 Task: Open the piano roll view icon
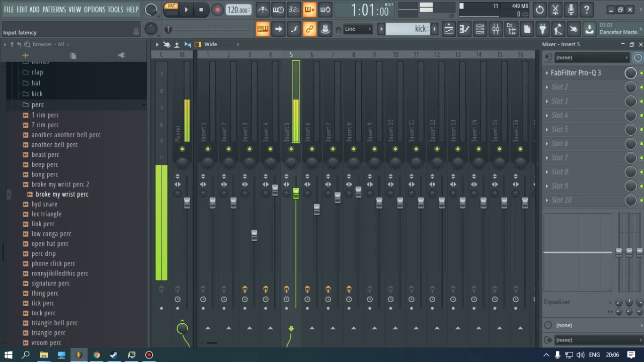pos(464,29)
